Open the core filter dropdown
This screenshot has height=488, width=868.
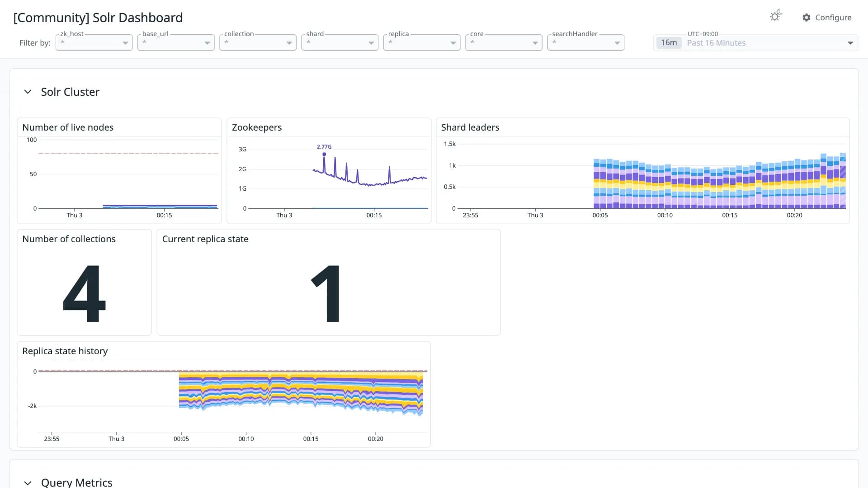tap(504, 42)
